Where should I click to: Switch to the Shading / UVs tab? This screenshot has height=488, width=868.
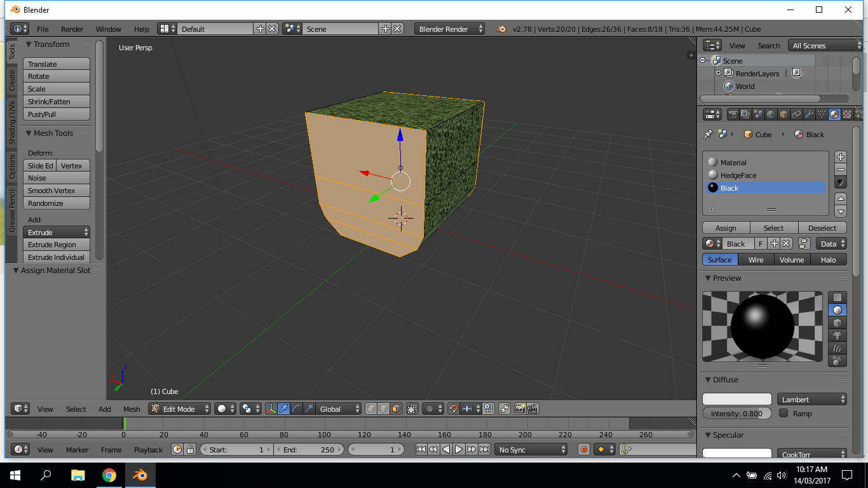11,123
